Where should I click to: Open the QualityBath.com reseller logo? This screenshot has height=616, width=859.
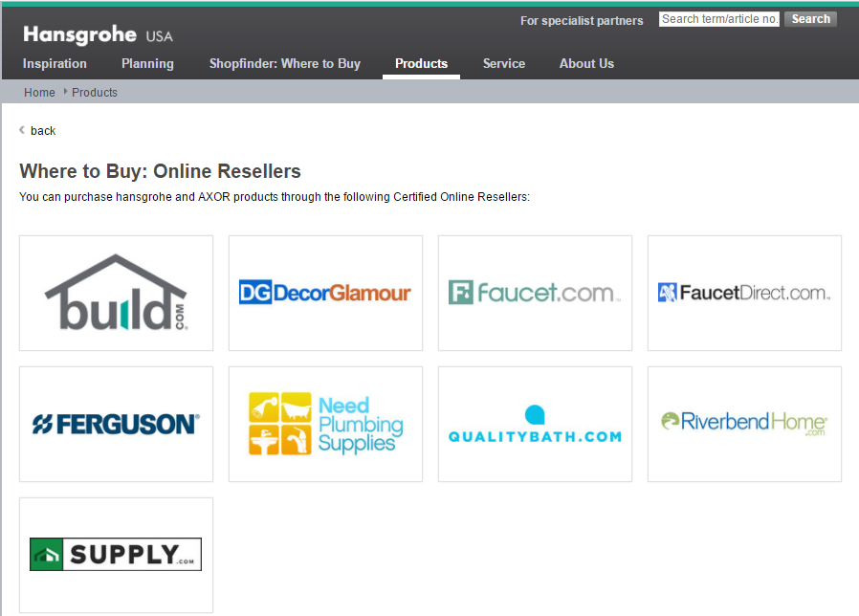pos(535,424)
